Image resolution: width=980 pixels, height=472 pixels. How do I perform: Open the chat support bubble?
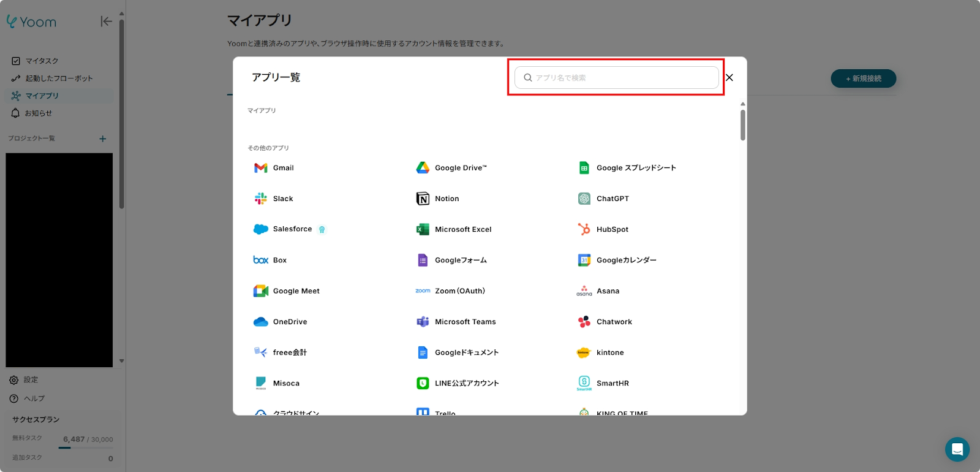click(x=957, y=449)
